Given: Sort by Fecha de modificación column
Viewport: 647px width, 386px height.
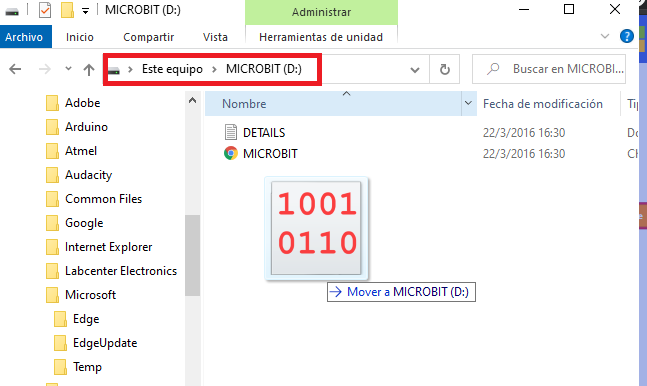Looking at the screenshot, I should [x=543, y=104].
